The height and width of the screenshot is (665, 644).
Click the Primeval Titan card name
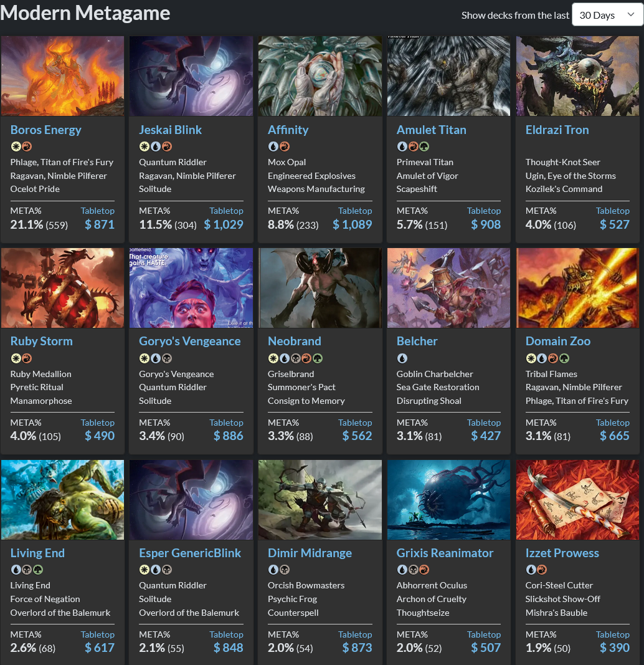pyautogui.click(x=425, y=162)
